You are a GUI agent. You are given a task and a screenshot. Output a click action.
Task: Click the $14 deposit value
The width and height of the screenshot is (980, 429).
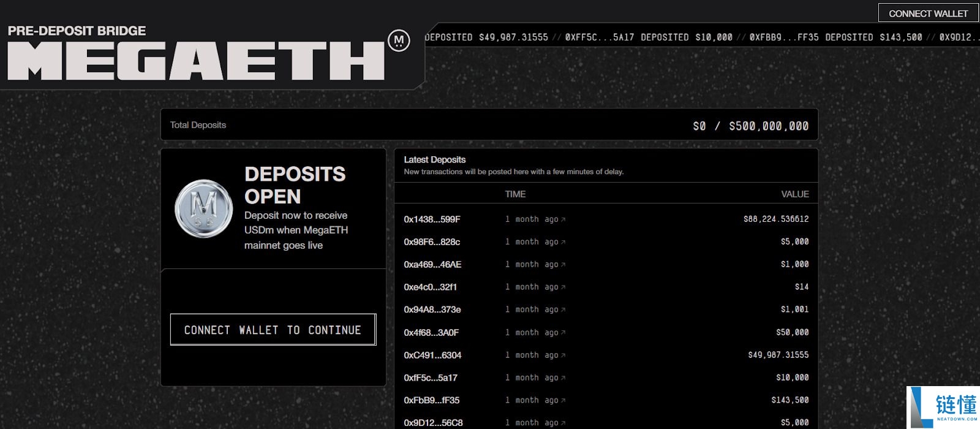pos(802,287)
